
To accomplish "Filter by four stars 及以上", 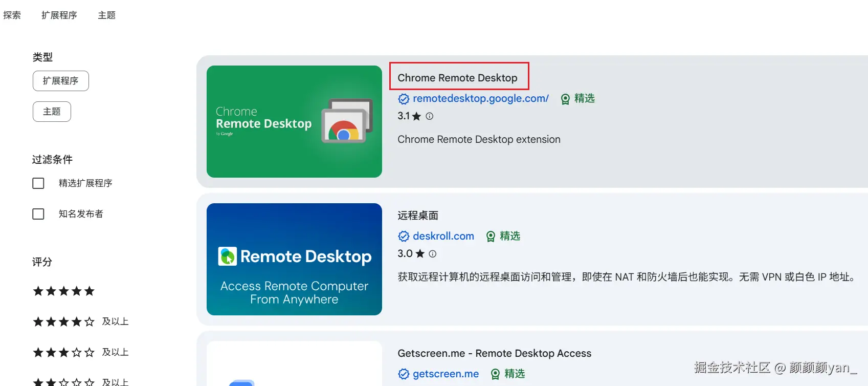I will [81, 321].
